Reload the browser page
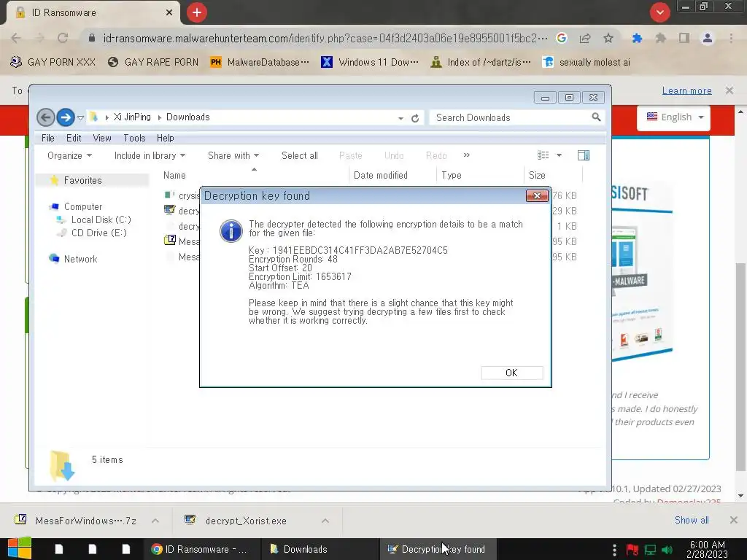747x560 pixels. 63,38
